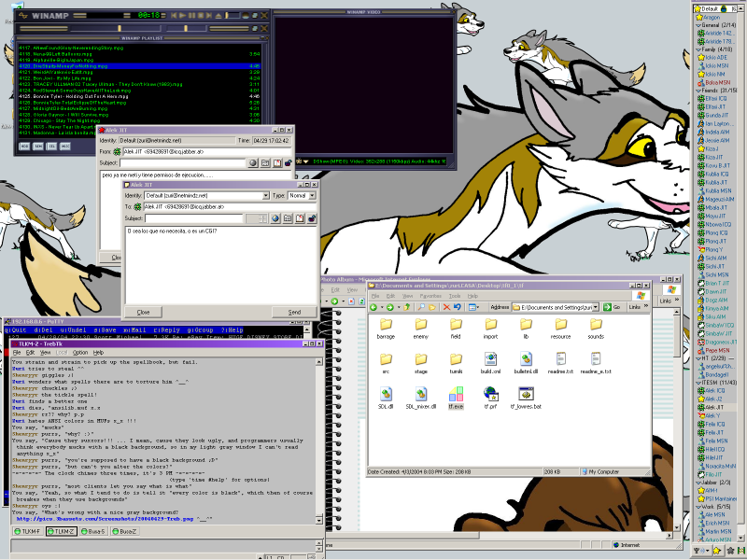The height and width of the screenshot is (560, 747).
Task: Open the Favorites menu in Explorer
Action: 426,295
